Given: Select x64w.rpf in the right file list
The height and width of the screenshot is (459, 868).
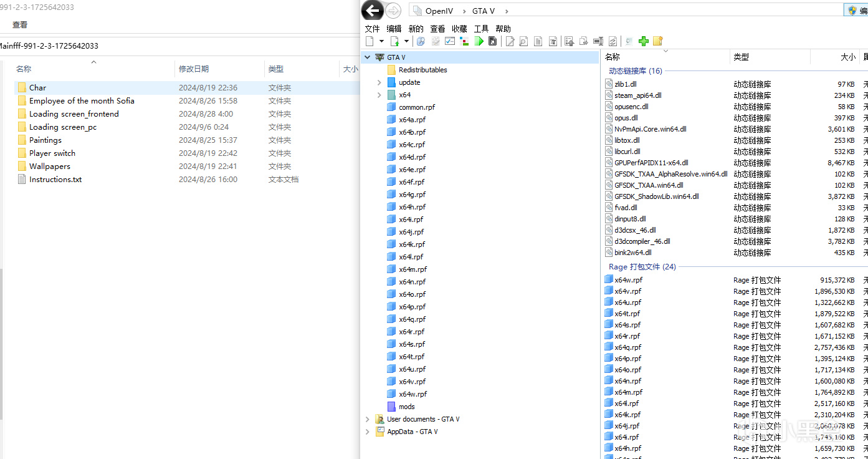Looking at the screenshot, I should 628,280.
